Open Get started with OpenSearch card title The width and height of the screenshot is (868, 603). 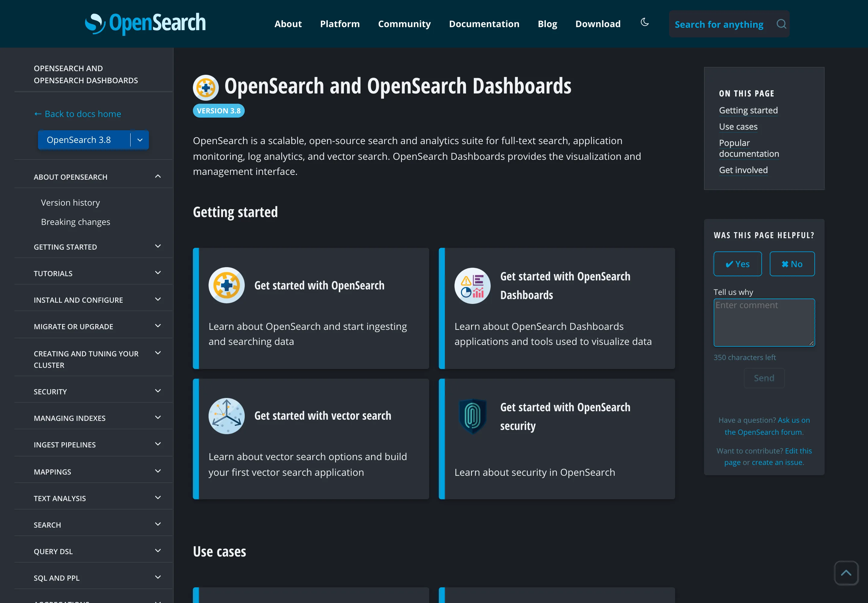pyautogui.click(x=319, y=285)
